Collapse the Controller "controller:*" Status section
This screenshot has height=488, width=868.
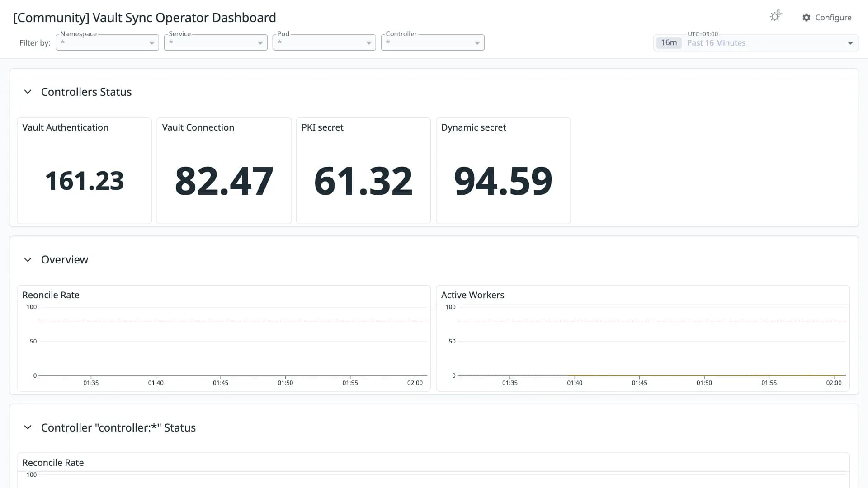pos(28,427)
